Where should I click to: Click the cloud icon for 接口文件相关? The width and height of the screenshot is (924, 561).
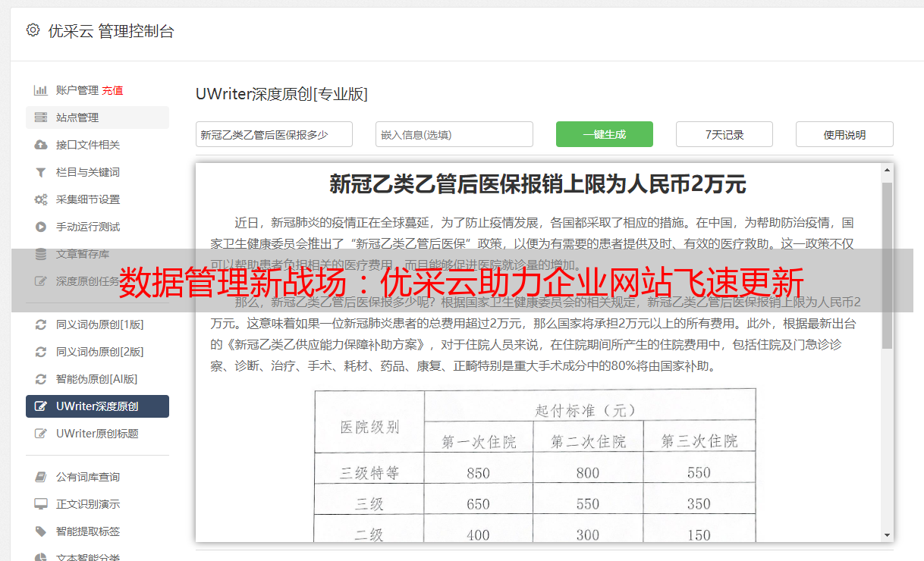tap(41, 145)
